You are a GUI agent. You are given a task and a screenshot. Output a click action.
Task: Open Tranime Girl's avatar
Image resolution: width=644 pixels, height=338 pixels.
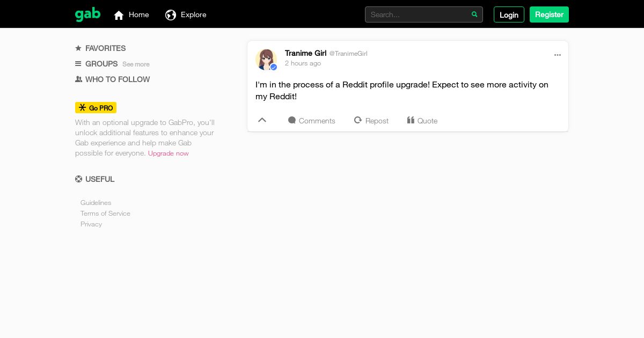pos(266,60)
